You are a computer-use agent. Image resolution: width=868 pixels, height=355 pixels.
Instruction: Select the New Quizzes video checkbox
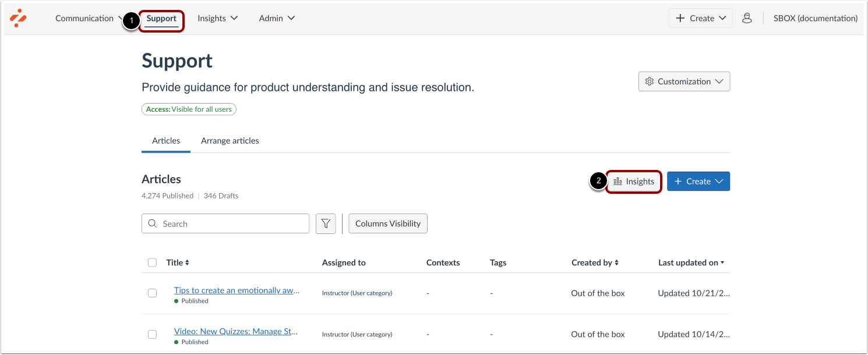(152, 334)
